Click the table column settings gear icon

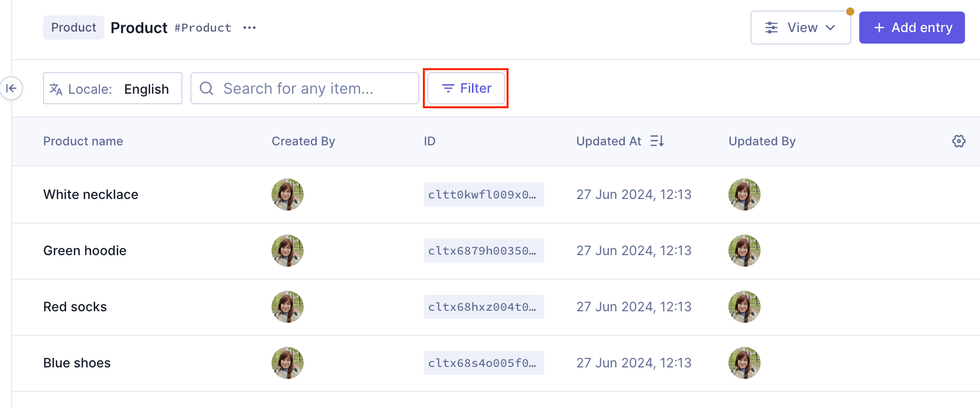click(958, 141)
